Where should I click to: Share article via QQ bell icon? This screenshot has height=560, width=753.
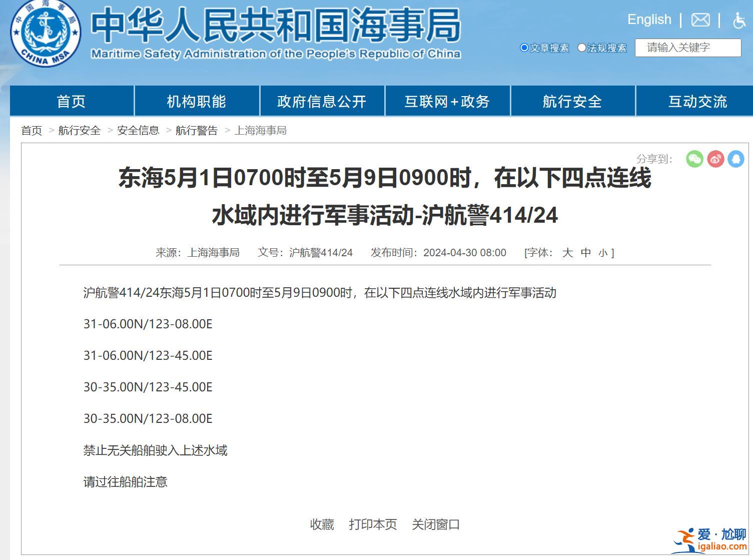coord(735,159)
